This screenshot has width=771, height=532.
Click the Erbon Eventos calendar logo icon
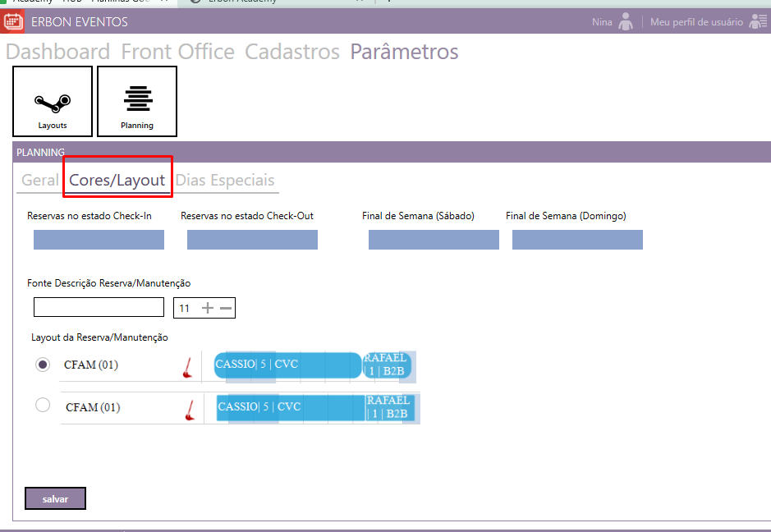tap(13, 21)
